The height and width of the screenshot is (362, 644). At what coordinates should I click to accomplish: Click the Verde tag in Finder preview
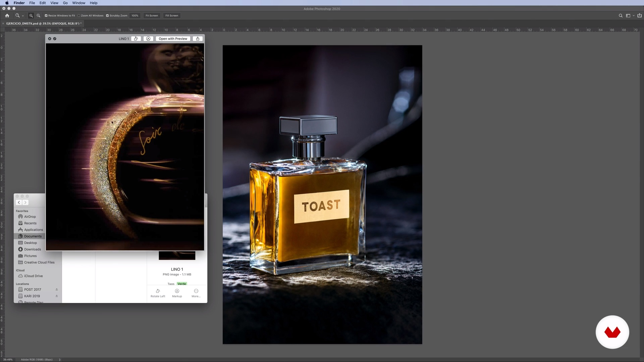coord(182,284)
